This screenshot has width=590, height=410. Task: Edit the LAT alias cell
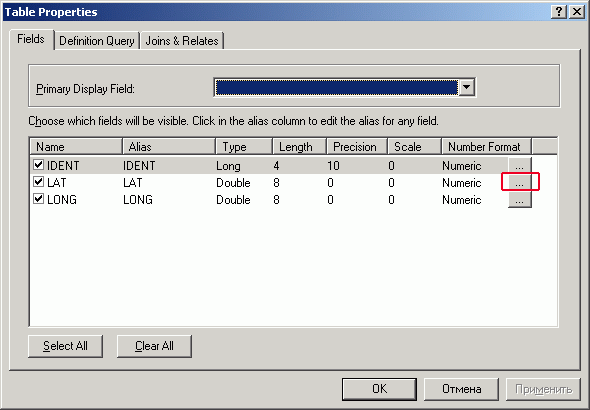click(168, 182)
